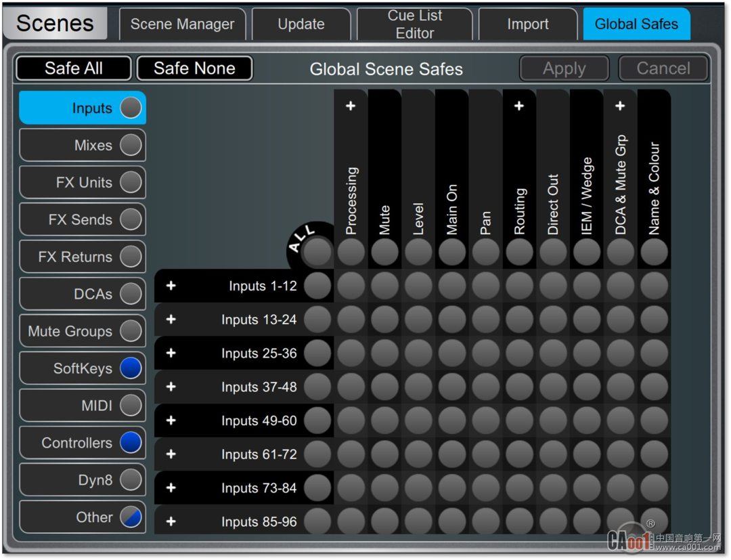Image resolution: width=731 pixels, height=560 pixels.
Task: Expand the Processing column with plus
Action: 351,106
